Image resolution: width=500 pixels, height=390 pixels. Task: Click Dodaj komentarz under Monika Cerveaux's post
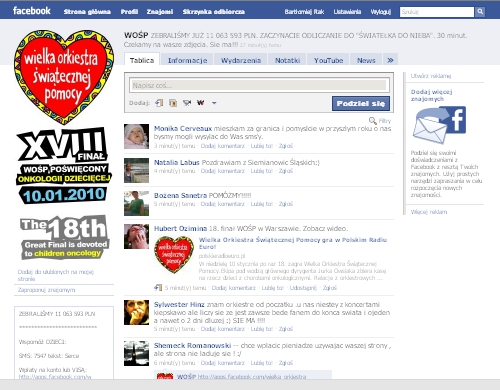(x=223, y=146)
